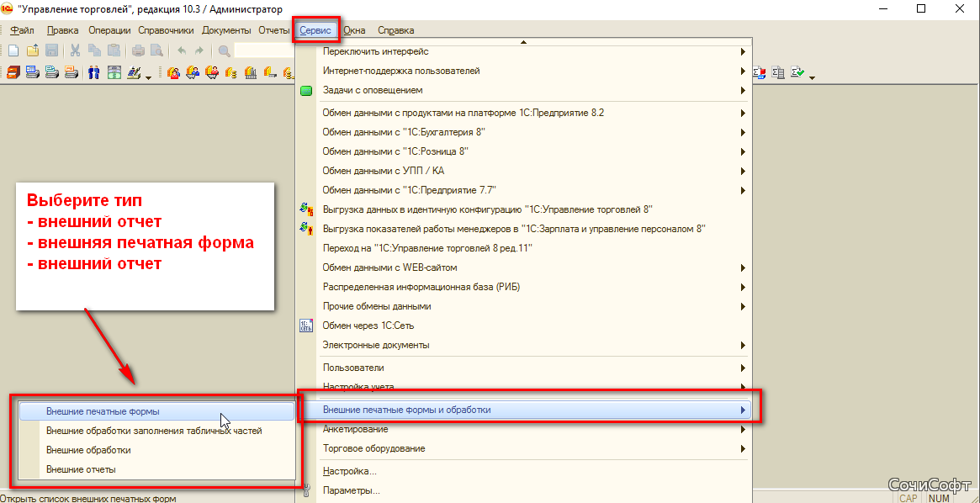Click the green dollar currency icon
Screen dimensions: 980x503
tap(114, 72)
